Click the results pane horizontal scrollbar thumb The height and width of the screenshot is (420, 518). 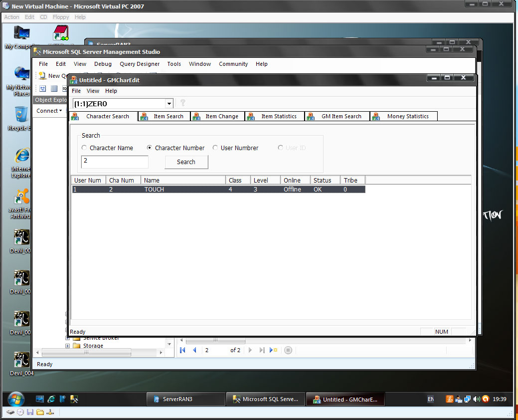215,340
